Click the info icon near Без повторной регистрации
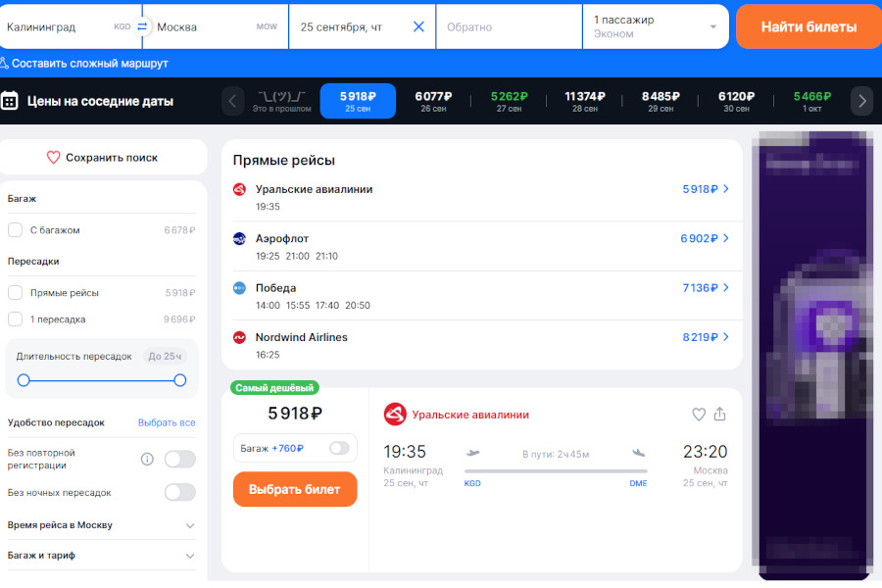Screen dimensions: 882x588 coord(147,459)
